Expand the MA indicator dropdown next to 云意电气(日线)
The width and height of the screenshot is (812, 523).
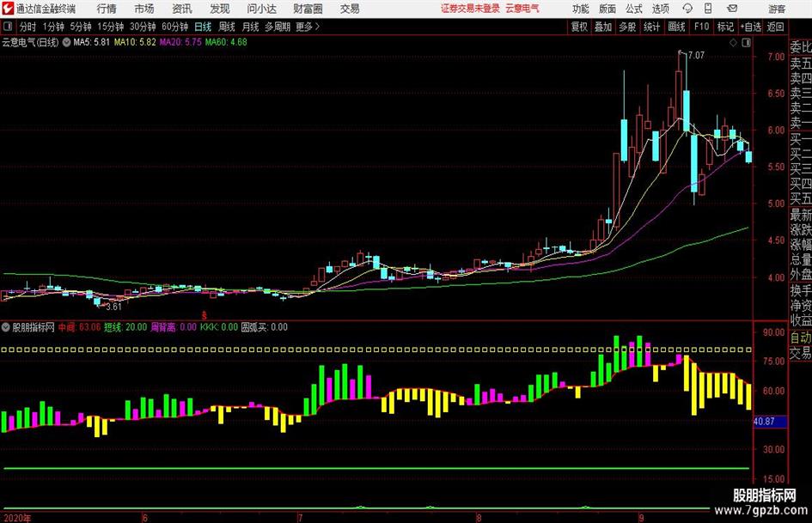pos(66,42)
